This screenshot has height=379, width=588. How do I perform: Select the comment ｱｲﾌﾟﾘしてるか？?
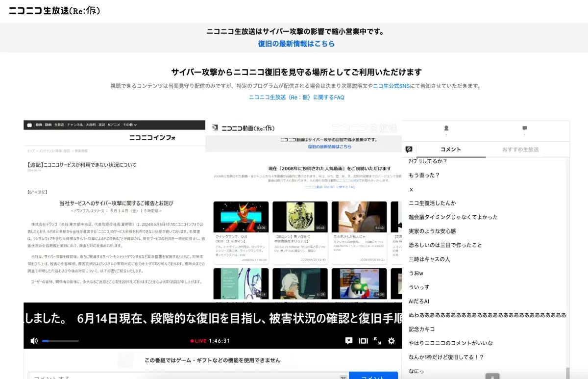pyautogui.click(x=428, y=161)
